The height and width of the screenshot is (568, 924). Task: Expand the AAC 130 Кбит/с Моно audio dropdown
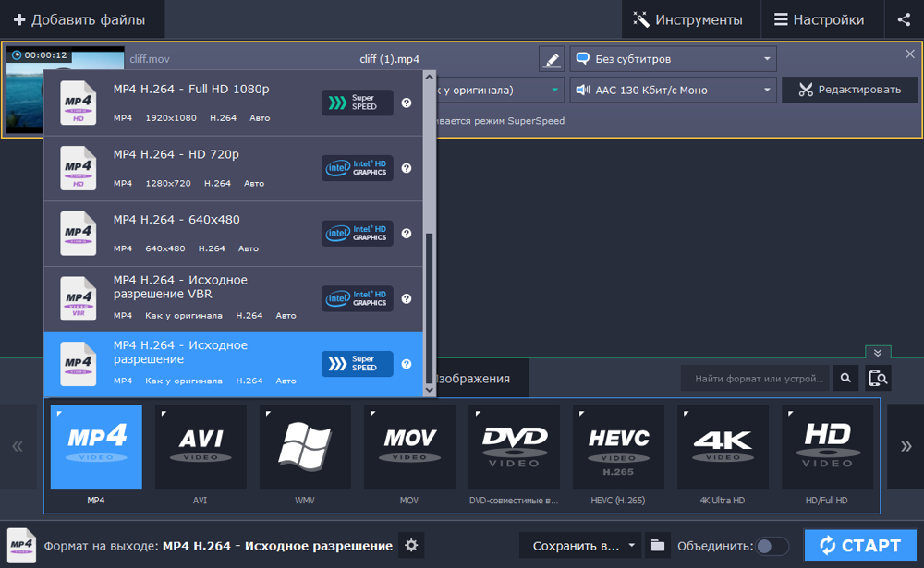673,90
